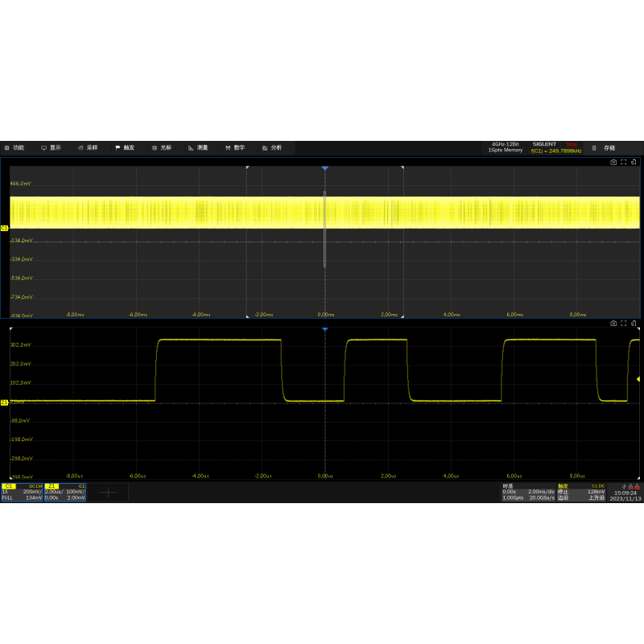Open the 光标 (Cursors) menu

[161, 148]
